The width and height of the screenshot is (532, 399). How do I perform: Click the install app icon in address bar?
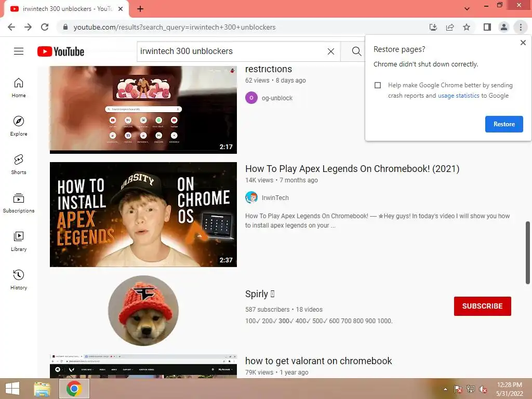click(433, 27)
